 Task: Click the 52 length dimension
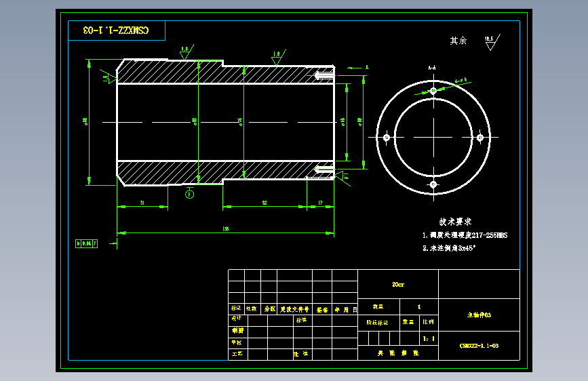click(264, 203)
